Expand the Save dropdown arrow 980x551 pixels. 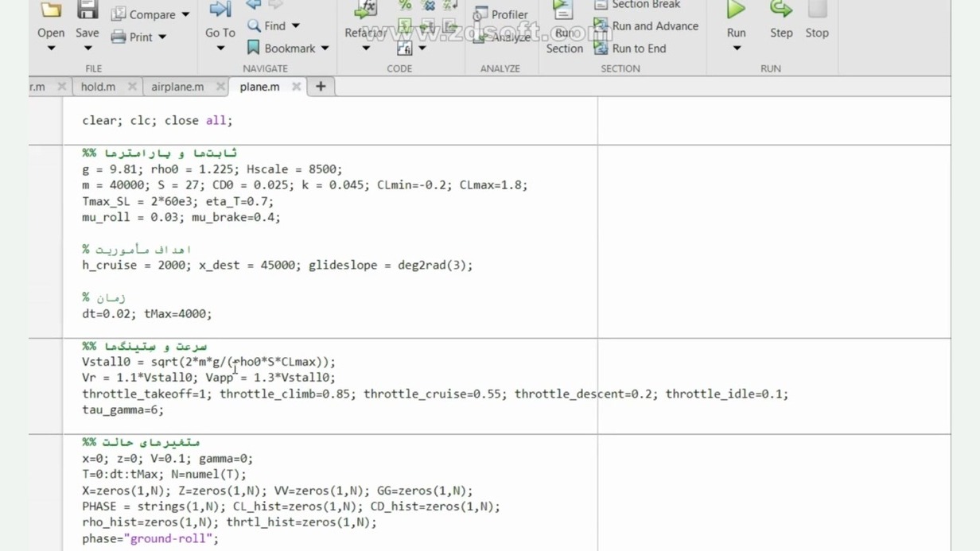[x=87, y=49]
